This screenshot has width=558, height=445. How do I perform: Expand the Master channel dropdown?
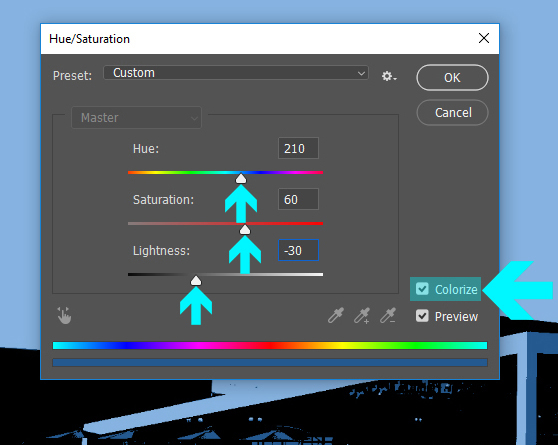click(x=137, y=117)
